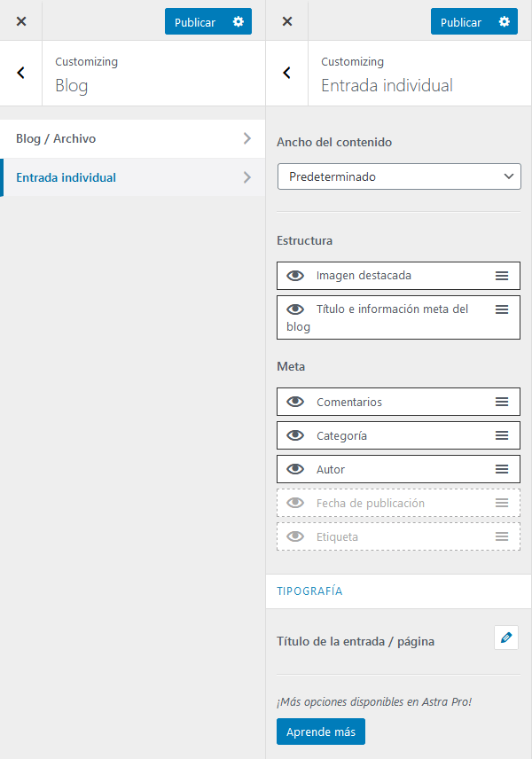This screenshot has width=532, height=759.
Task: Click the gear icon beside right Publicar button
Action: (x=504, y=22)
